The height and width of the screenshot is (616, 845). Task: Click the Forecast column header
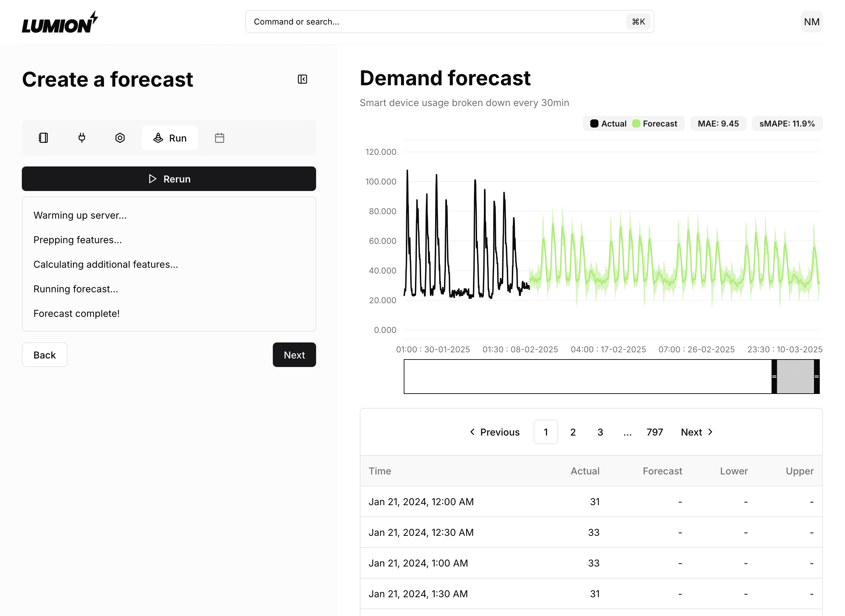(663, 471)
